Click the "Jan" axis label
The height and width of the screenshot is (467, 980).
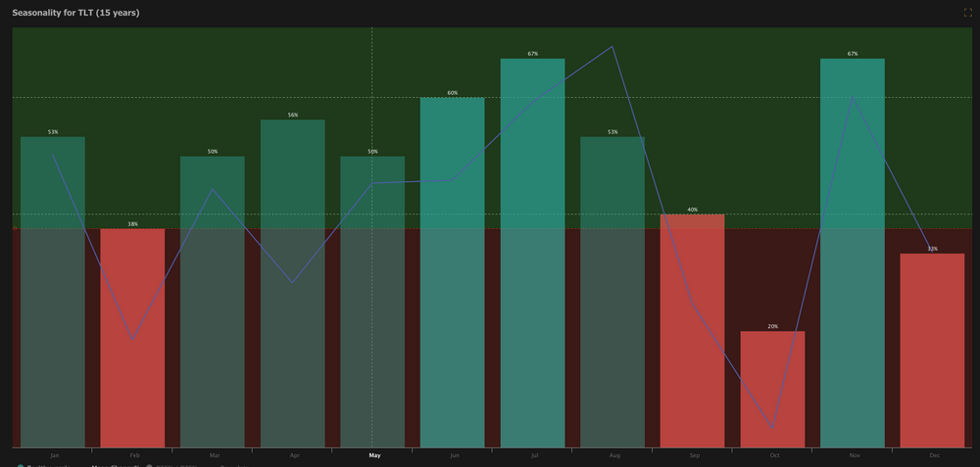point(54,456)
